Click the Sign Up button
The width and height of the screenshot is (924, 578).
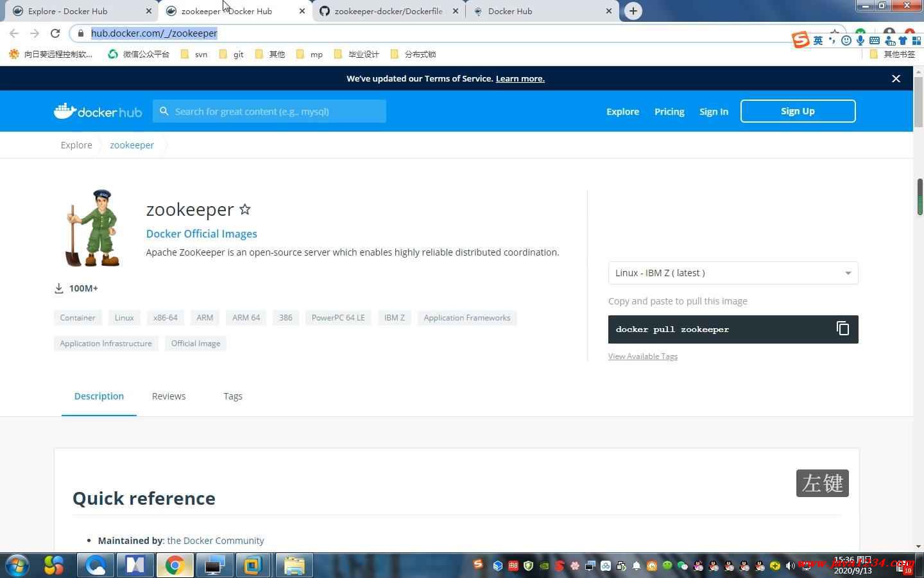[x=798, y=111]
